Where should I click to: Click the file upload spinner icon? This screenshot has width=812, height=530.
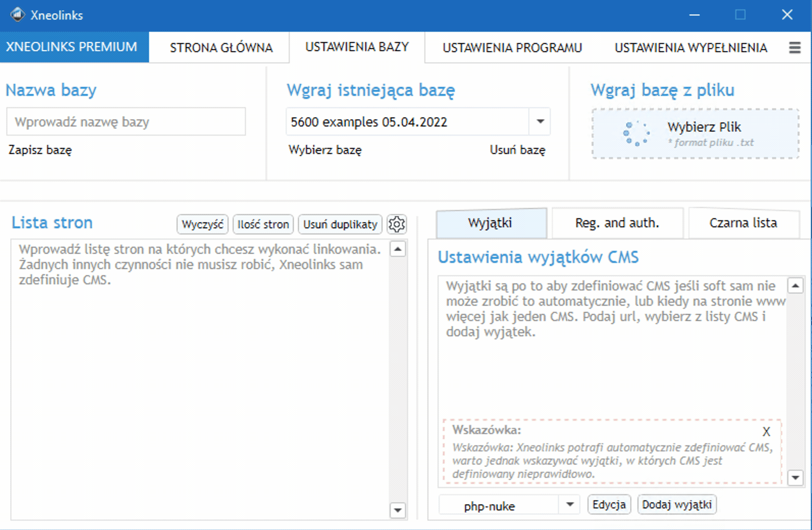click(x=636, y=134)
